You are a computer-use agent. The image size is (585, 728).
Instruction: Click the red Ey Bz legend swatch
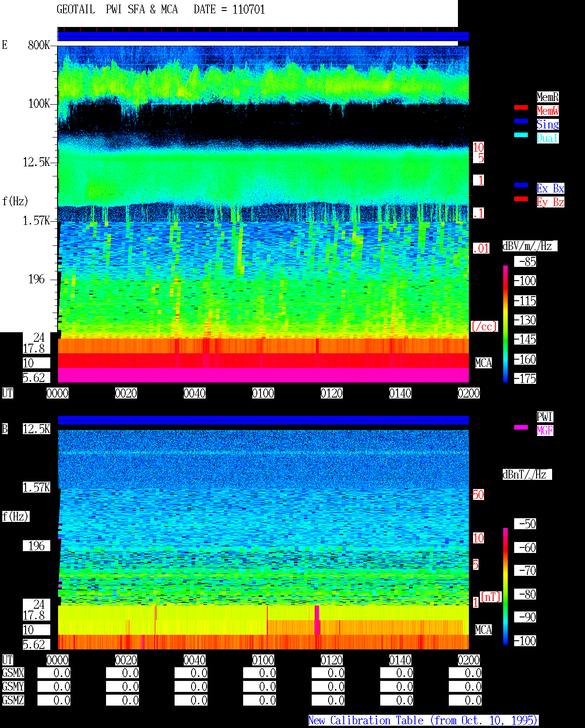tap(521, 199)
